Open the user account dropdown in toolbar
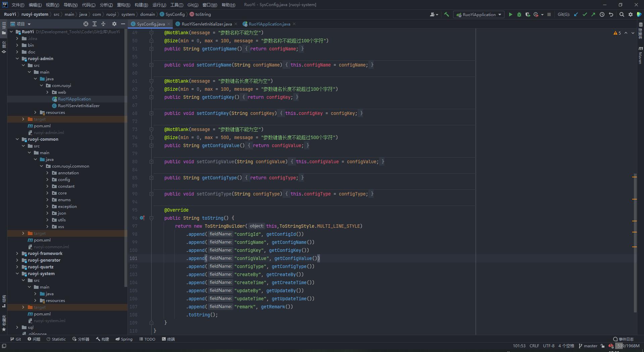 tap(434, 14)
